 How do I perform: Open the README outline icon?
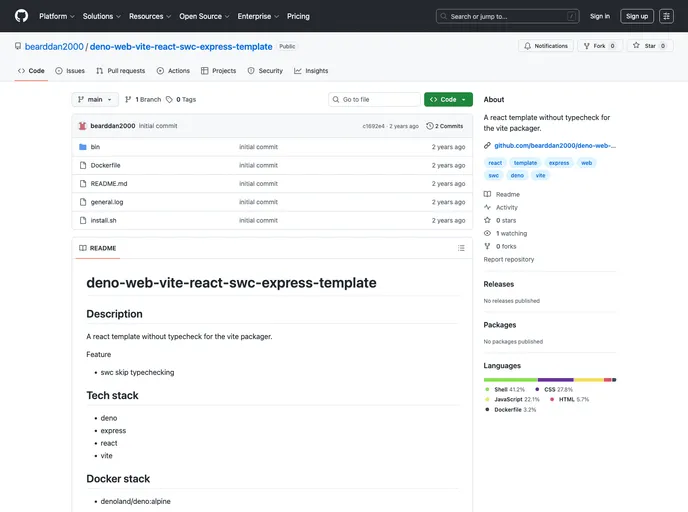461,248
